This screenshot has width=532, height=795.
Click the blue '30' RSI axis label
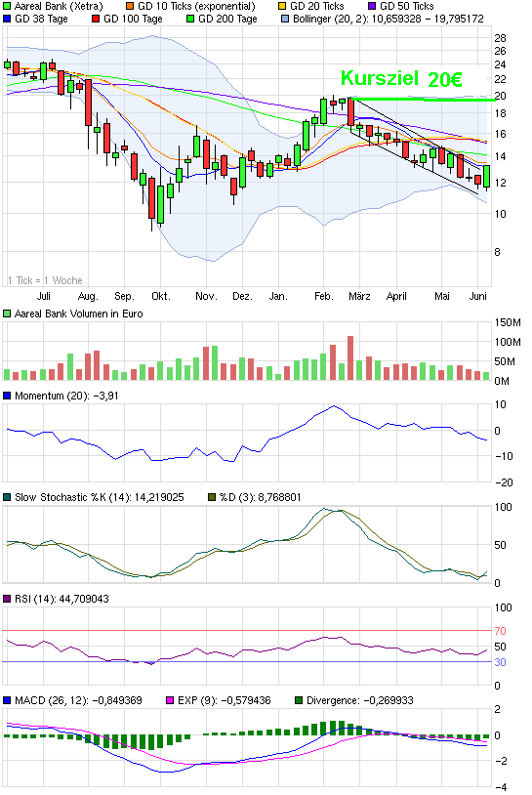(500, 662)
